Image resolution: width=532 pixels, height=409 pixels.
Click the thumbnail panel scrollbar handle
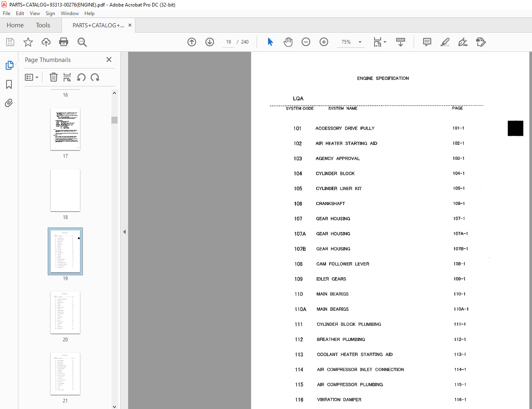(114, 120)
